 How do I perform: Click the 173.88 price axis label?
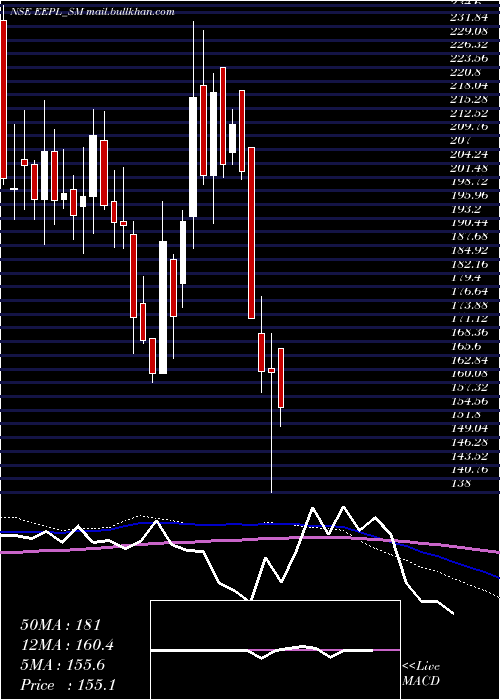pyautogui.click(x=468, y=305)
